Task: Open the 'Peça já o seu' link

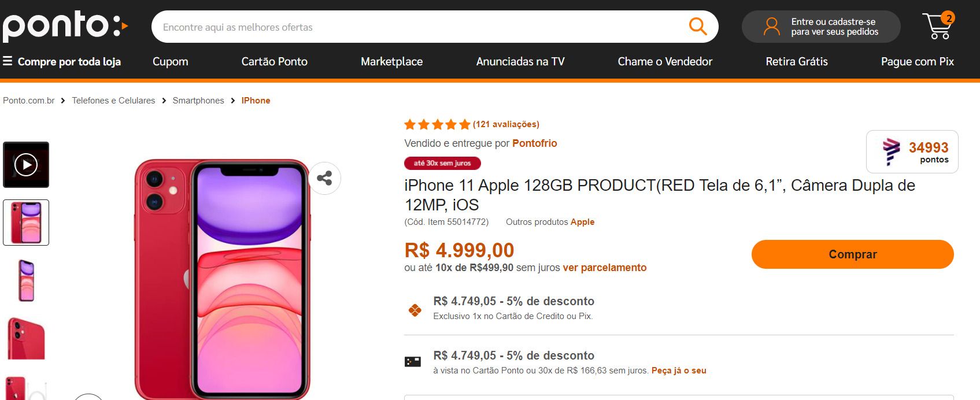Action: click(x=679, y=371)
